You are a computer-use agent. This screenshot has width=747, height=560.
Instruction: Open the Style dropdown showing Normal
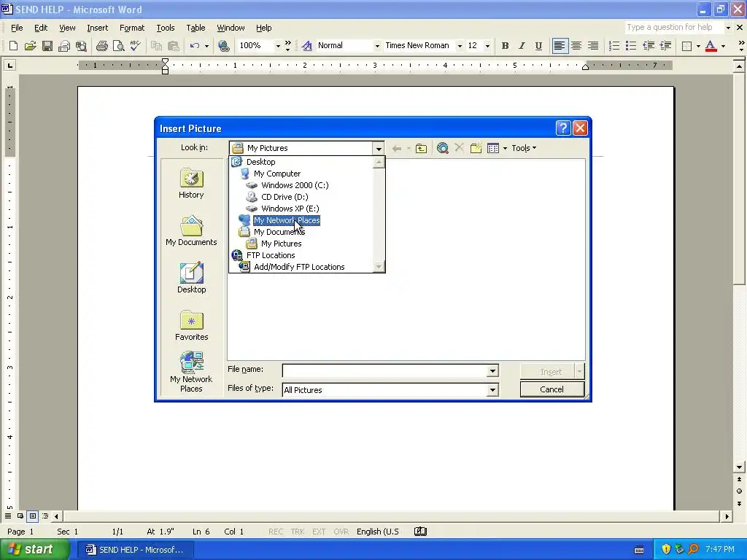point(377,46)
